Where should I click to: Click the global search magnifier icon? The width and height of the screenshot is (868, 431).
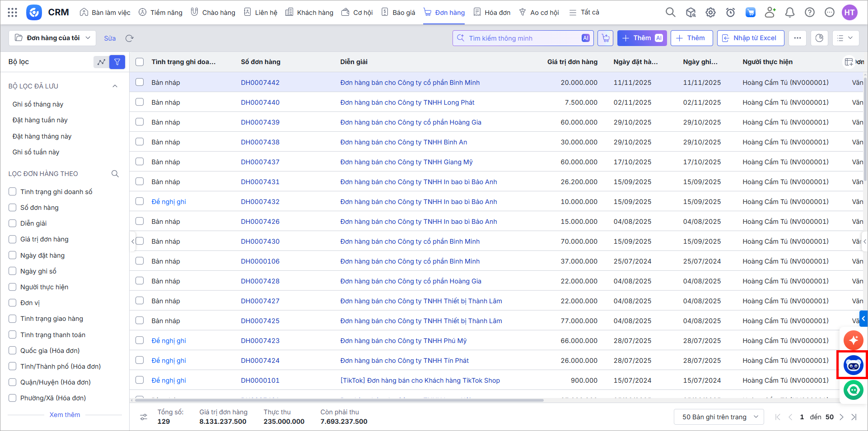(x=671, y=13)
